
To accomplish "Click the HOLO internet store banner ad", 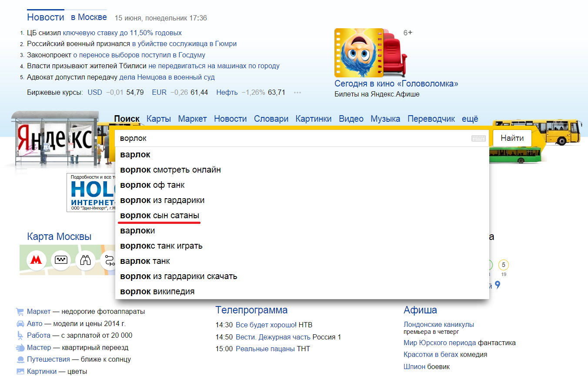I will [90, 193].
